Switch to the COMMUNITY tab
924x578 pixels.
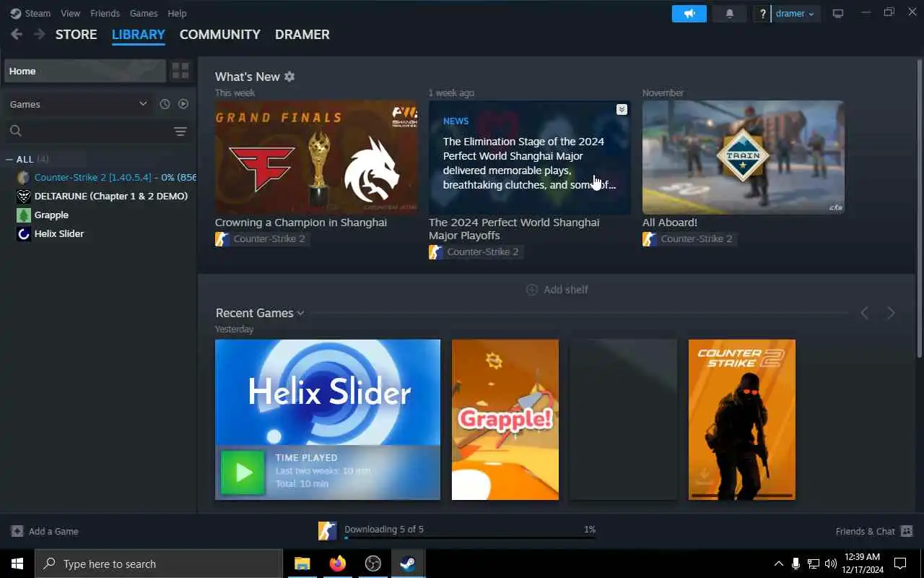click(x=220, y=34)
